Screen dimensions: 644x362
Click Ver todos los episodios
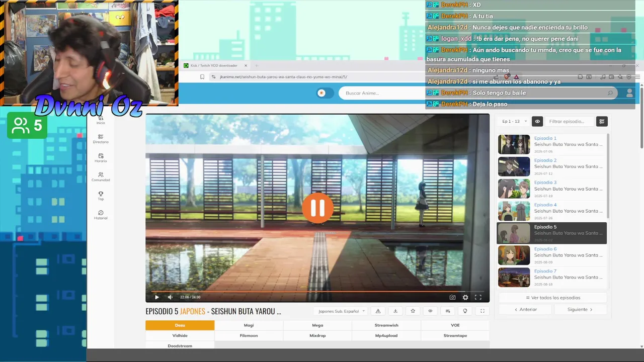pos(552,298)
